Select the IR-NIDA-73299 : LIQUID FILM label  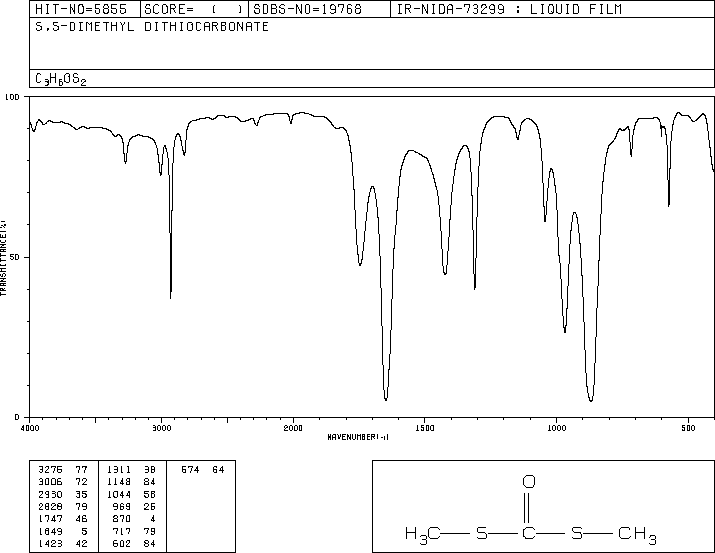click(509, 9)
